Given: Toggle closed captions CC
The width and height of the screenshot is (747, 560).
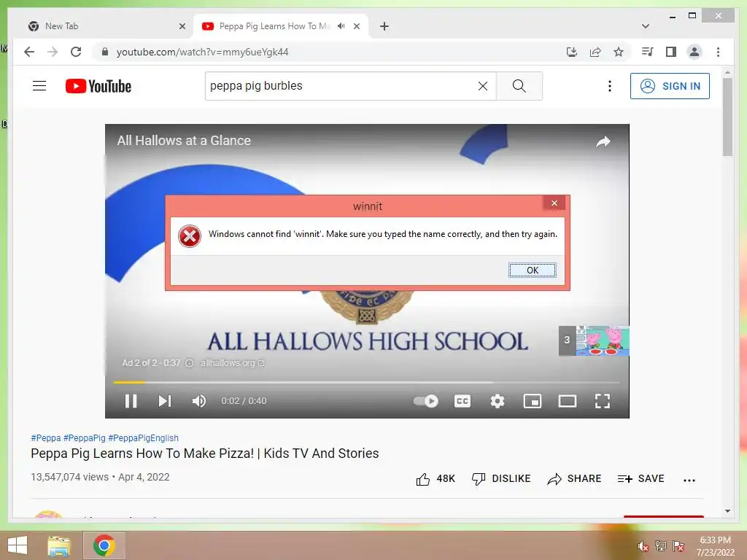Looking at the screenshot, I should pyautogui.click(x=462, y=401).
